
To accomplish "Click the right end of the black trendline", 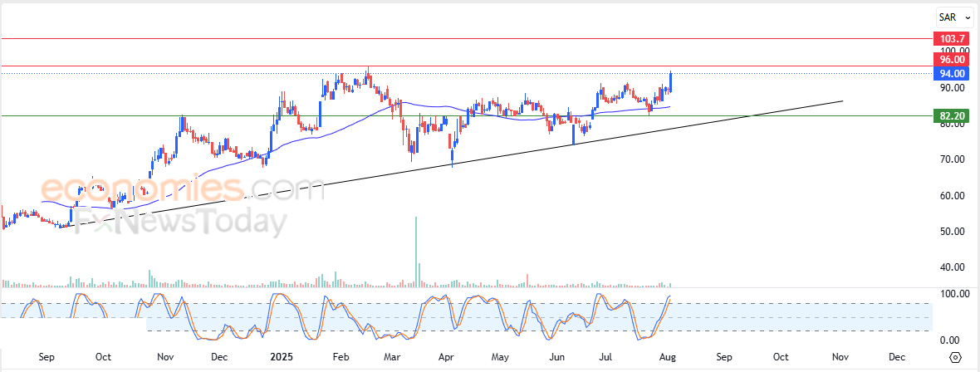I will (x=842, y=100).
